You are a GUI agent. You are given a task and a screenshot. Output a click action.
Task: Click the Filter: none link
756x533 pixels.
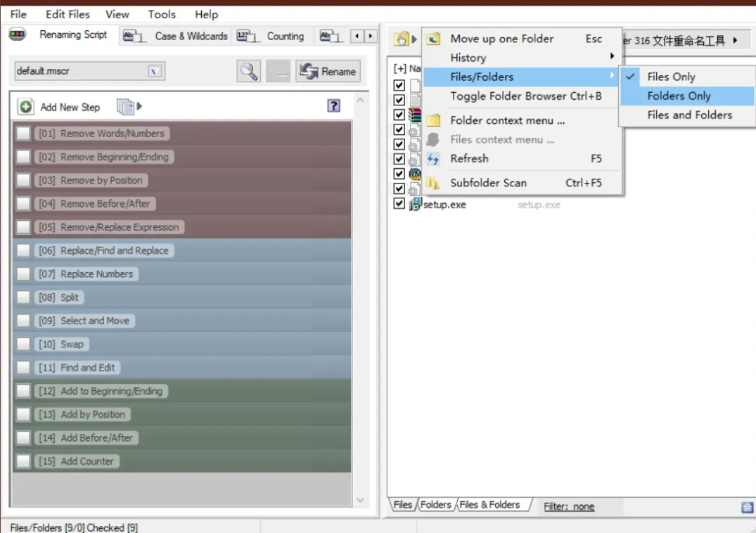(569, 506)
